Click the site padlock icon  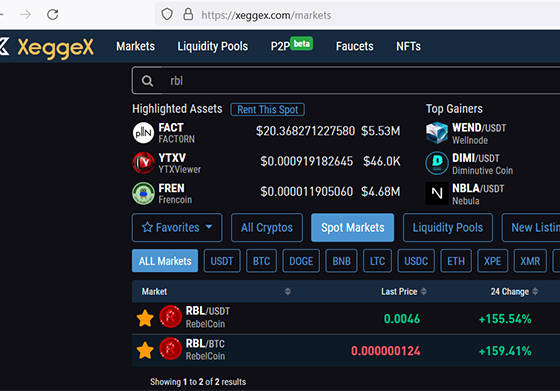tap(188, 15)
